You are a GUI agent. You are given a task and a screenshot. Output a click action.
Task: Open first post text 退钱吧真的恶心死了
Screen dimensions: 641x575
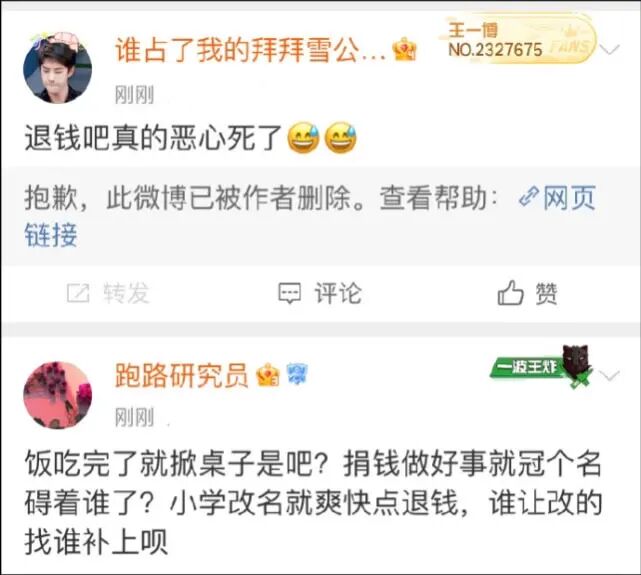(191, 138)
